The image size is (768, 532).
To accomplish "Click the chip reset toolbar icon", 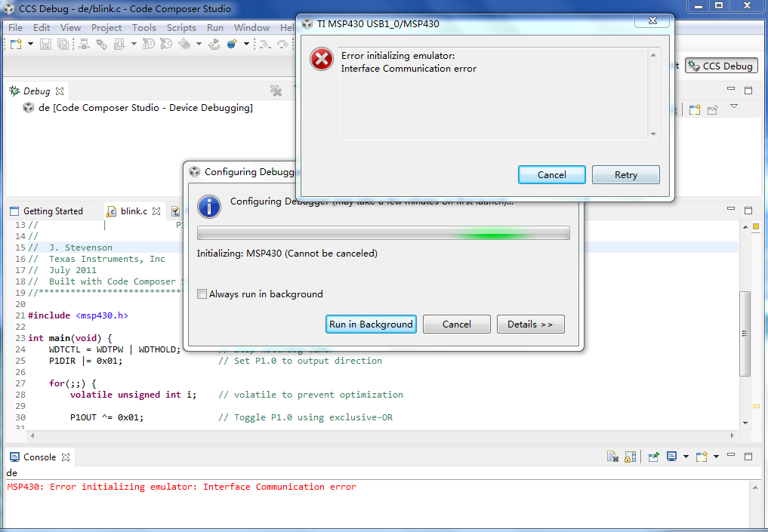I will tap(185, 44).
